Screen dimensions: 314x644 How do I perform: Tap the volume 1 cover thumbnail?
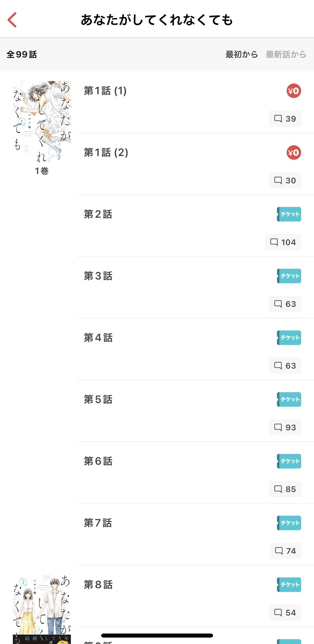[x=42, y=122]
